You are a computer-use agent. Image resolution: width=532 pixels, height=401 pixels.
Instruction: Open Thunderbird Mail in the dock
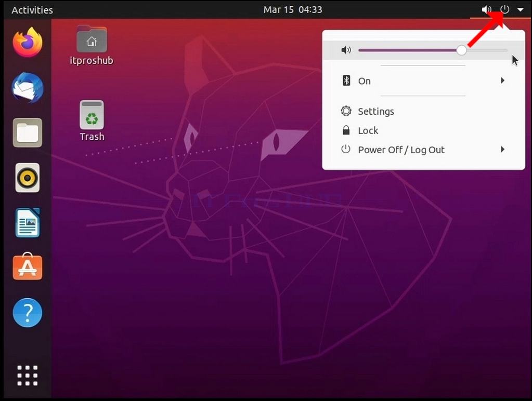[x=28, y=87]
